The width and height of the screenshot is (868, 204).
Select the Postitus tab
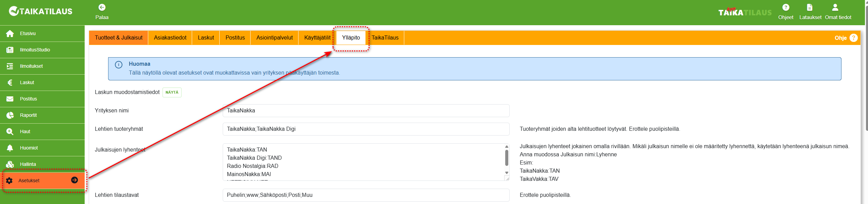(235, 38)
